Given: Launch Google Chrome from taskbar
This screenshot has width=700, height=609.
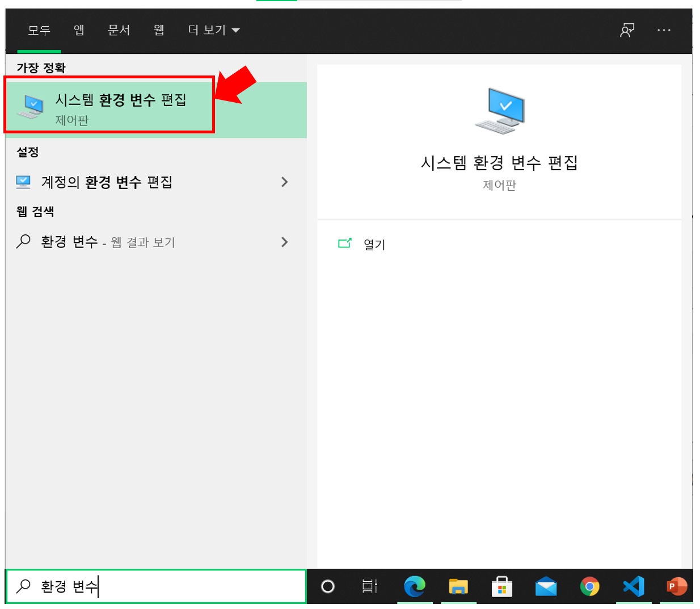Looking at the screenshot, I should [590, 586].
